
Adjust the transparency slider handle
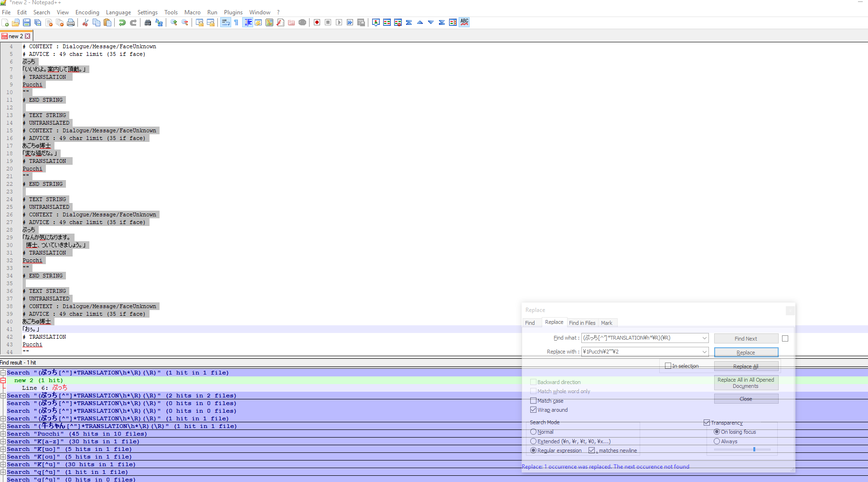754,449
